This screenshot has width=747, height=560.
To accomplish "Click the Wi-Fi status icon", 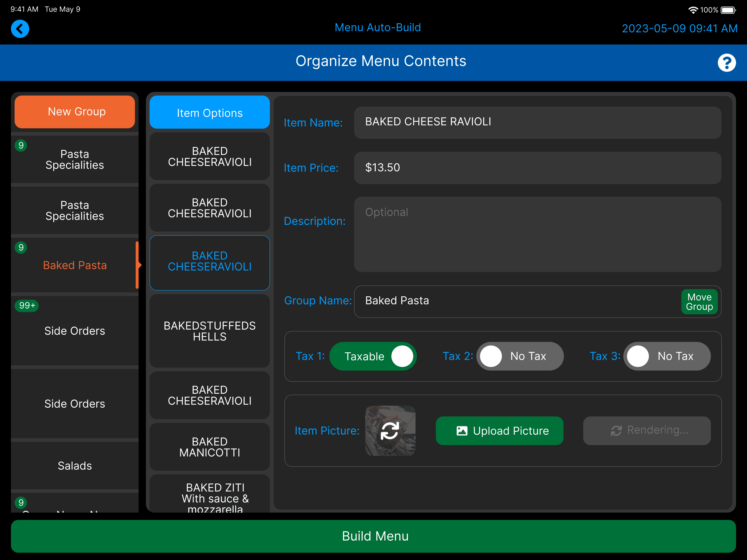I will pos(693,10).
